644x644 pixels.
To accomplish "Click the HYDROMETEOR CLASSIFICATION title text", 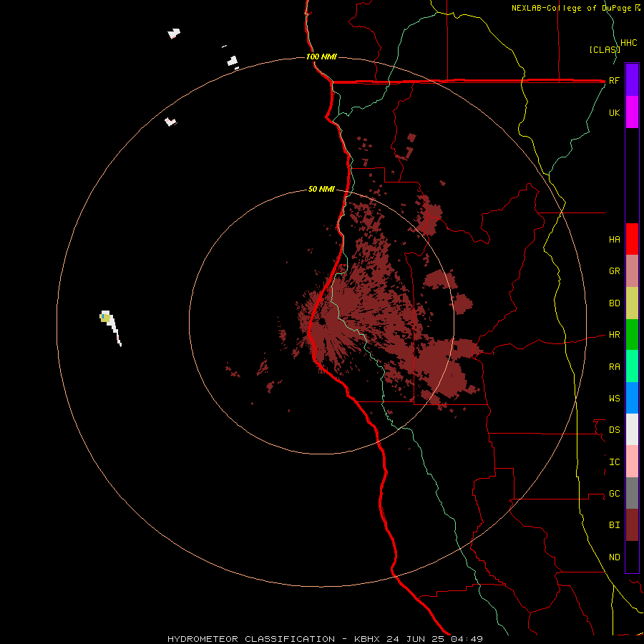I will 251,639.
